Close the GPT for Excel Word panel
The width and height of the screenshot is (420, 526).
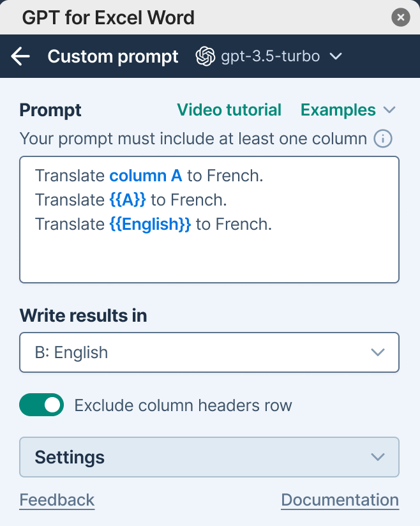[400, 17]
